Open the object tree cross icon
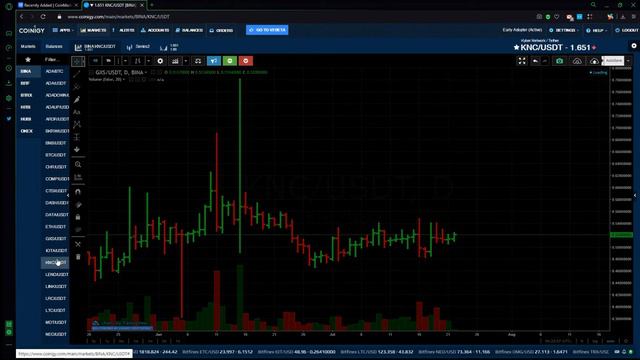Screen dimensions: 640x360 (x=78, y=244)
